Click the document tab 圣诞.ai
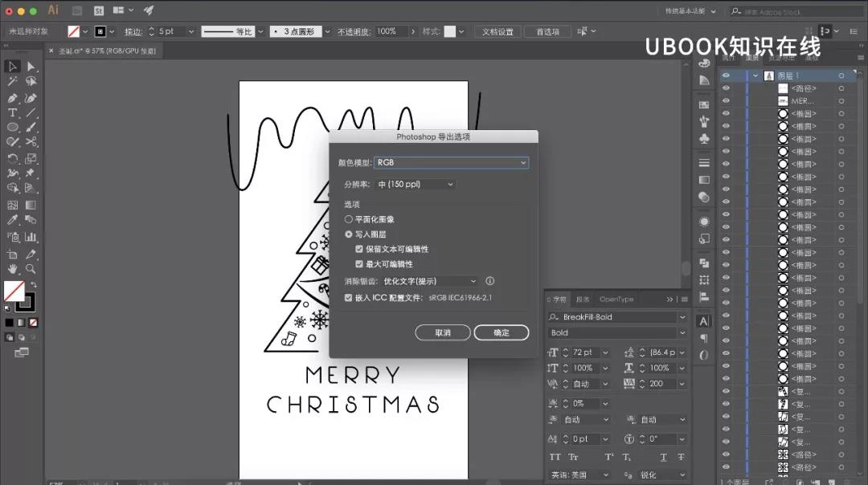Viewport: 868px width, 485px height. tap(108, 51)
